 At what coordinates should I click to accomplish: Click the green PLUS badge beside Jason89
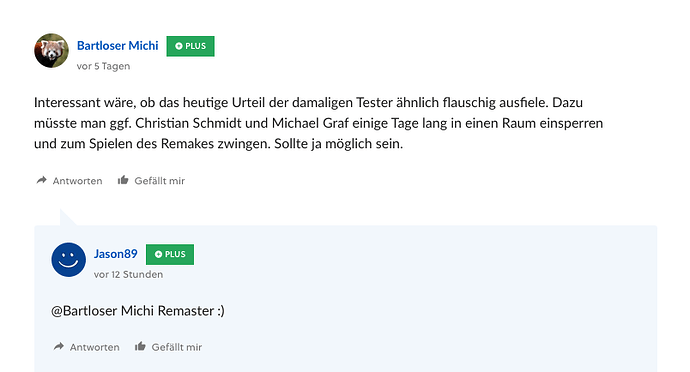(170, 254)
